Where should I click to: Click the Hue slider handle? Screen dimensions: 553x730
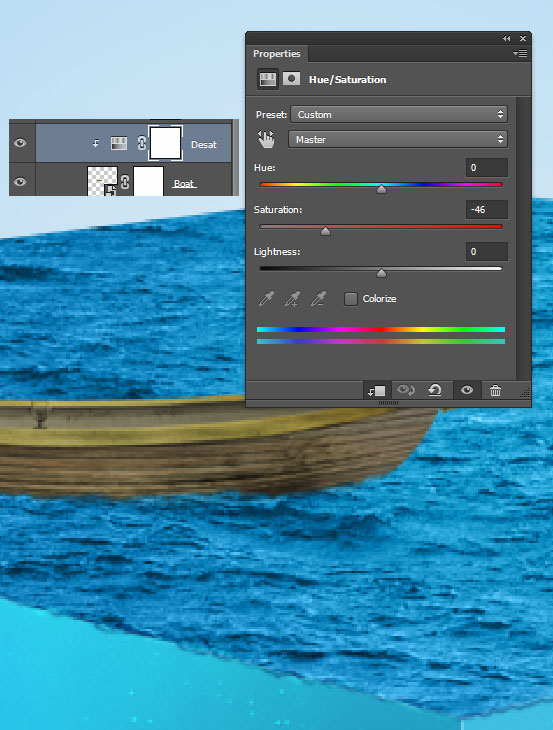tap(381, 189)
